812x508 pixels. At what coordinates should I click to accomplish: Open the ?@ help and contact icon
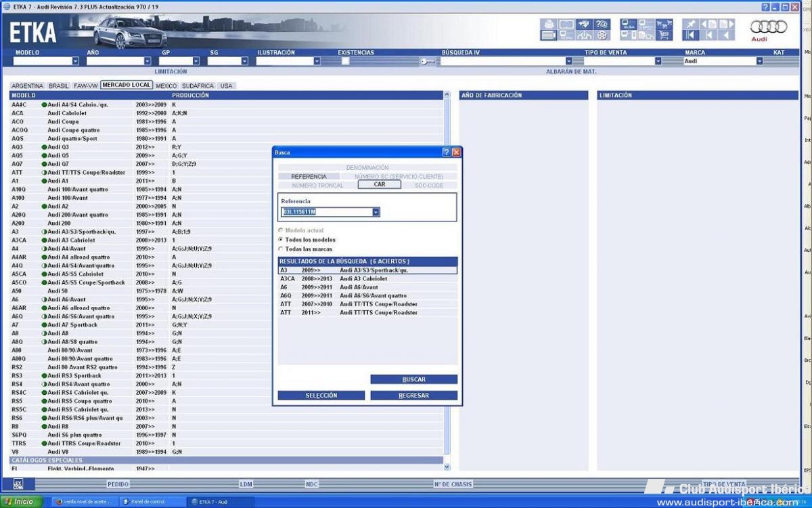pos(602,24)
